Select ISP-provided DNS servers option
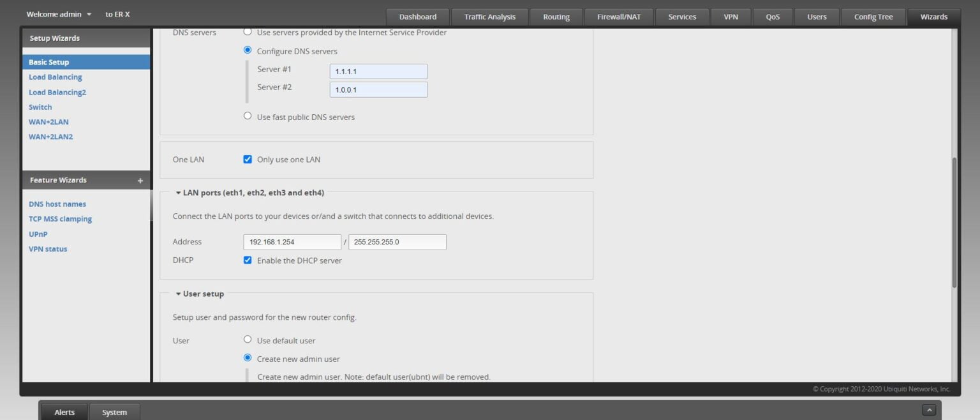 (248, 32)
